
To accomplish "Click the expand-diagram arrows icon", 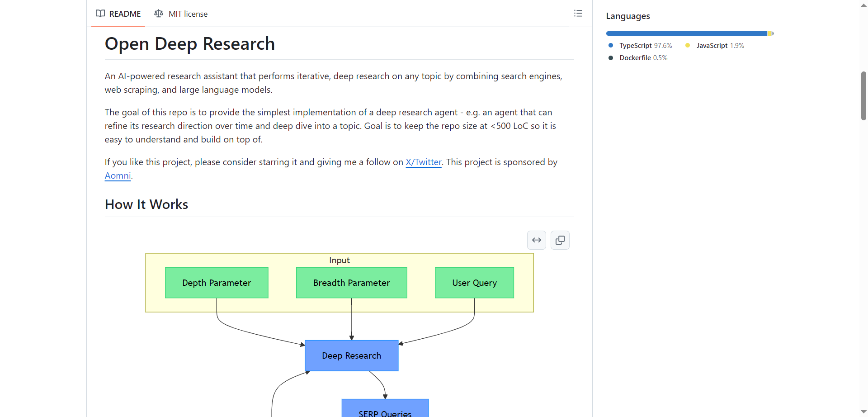I will pos(536,240).
